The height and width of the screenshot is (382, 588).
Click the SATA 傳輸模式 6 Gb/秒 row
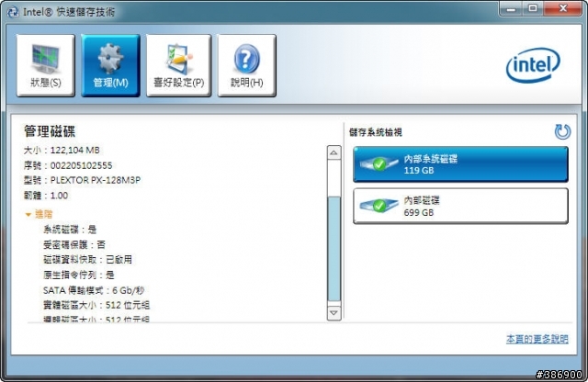94,290
